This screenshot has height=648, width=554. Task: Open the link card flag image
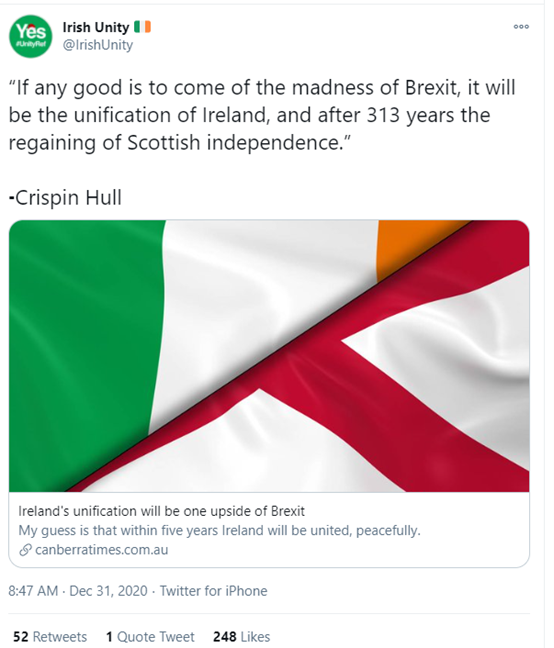point(269,356)
